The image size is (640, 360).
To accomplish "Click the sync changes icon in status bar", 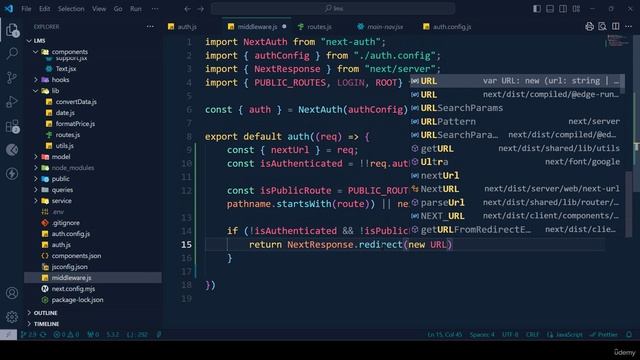I will pos(43,334).
